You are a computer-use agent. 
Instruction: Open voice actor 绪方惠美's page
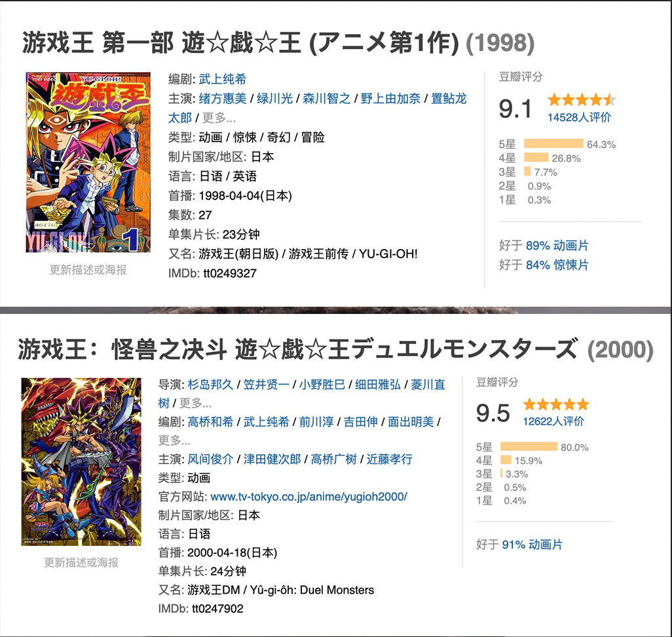click(223, 99)
